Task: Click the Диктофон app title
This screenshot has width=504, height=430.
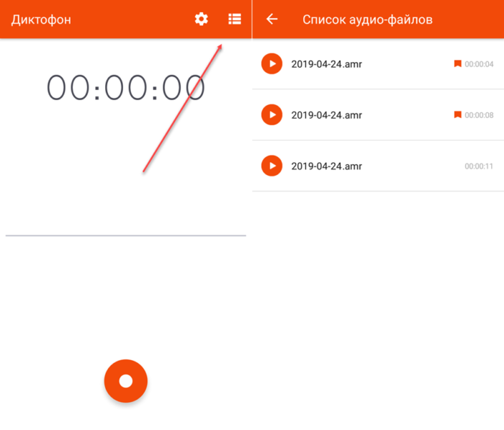Action: [41, 19]
